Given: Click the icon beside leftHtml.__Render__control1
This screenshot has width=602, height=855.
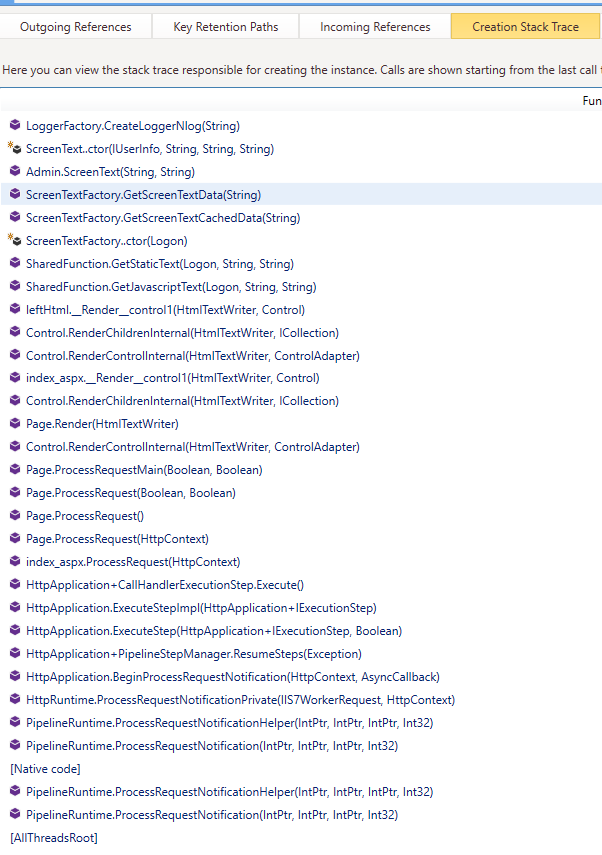Looking at the screenshot, I should tap(15, 309).
